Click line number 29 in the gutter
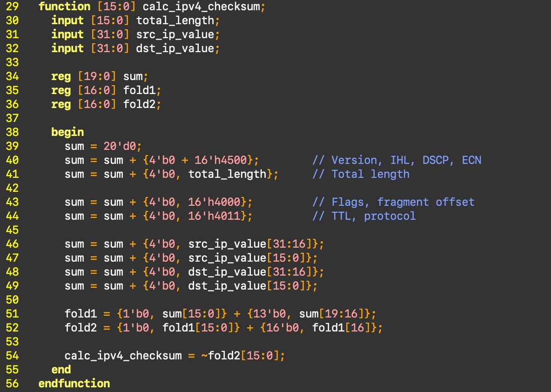 [12, 7]
